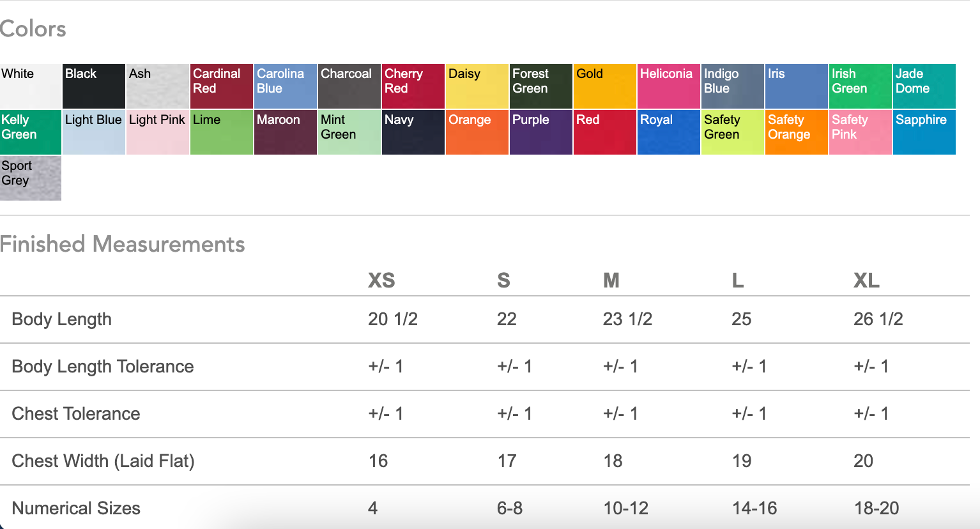
Task: Click the XS size column header
Action: tap(381, 280)
